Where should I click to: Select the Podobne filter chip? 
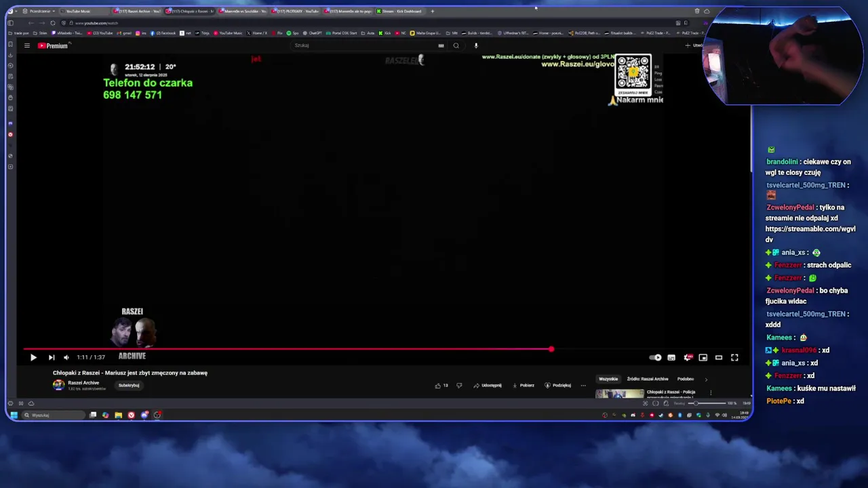(686, 379)
